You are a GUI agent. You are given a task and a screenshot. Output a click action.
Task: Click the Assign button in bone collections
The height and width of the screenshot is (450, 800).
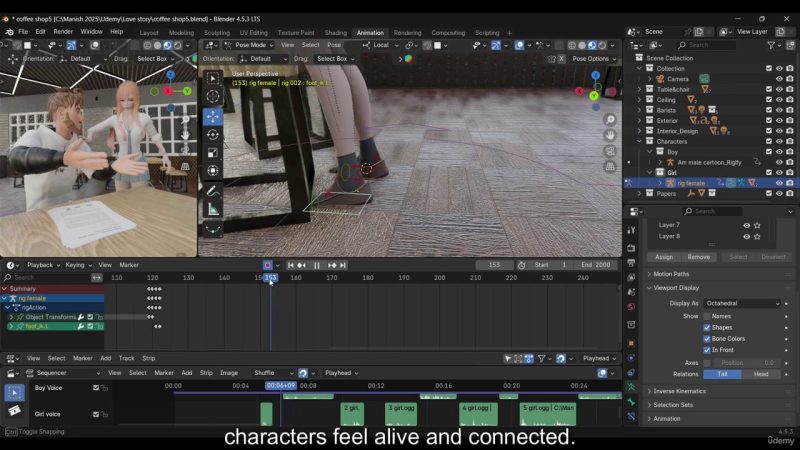click(666, 257)
